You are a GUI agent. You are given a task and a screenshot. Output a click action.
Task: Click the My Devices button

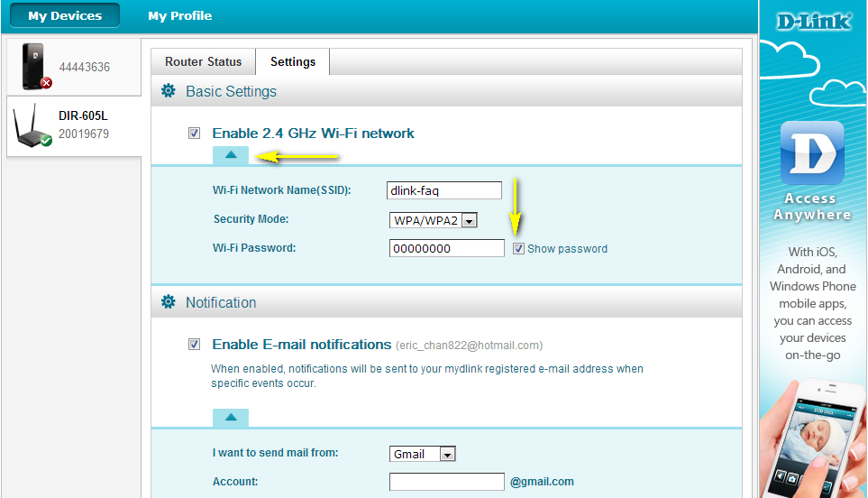[65, 15]
